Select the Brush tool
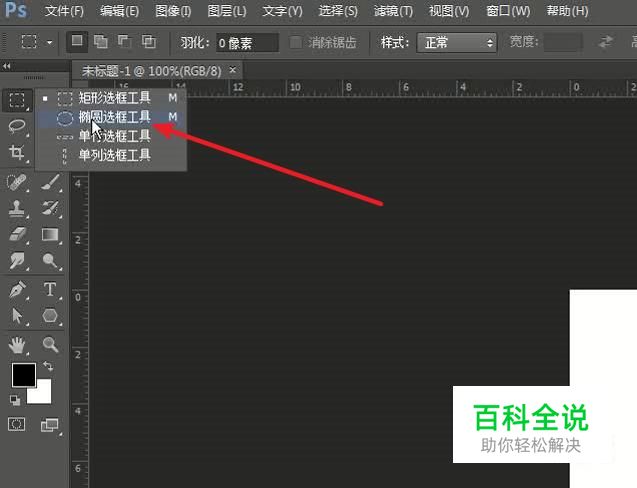The width and height of the screenshot is (637, 488). pyautogui.click(x=50, y=182)
